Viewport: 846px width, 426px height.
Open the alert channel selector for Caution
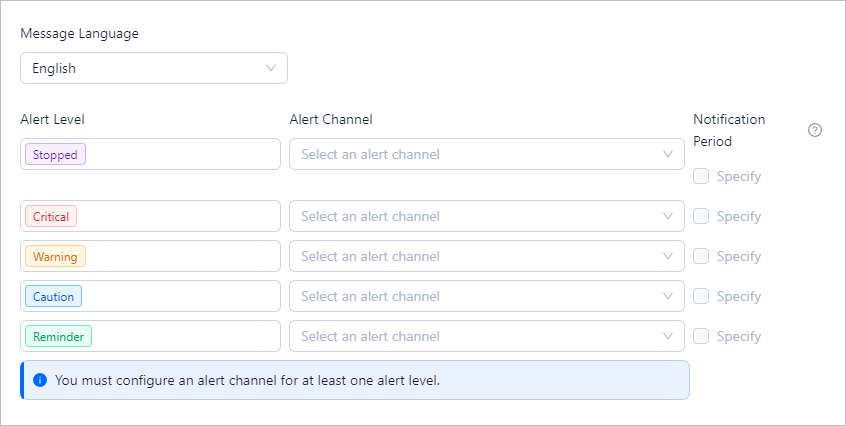486,296
